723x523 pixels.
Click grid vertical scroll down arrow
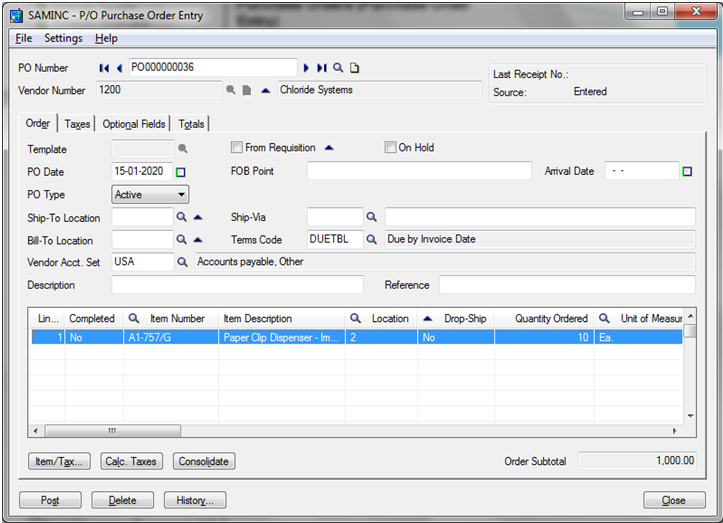pos(690,416)
